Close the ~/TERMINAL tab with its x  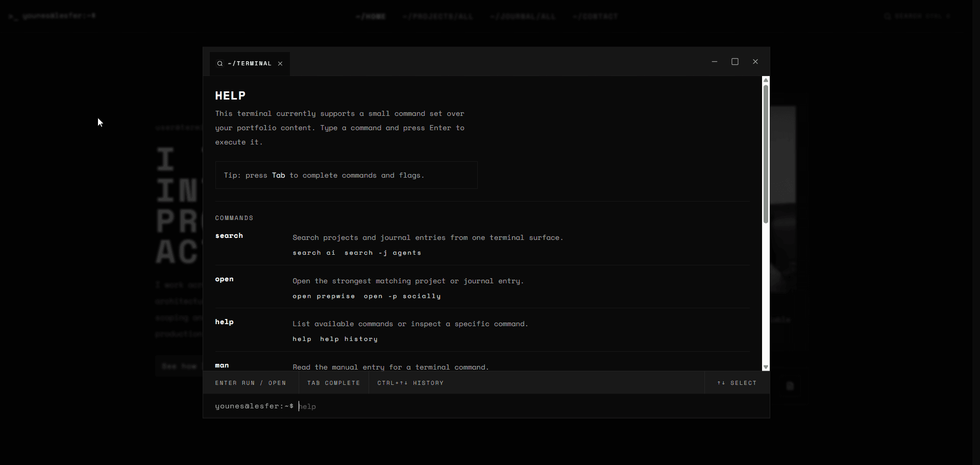click(280, 64)
